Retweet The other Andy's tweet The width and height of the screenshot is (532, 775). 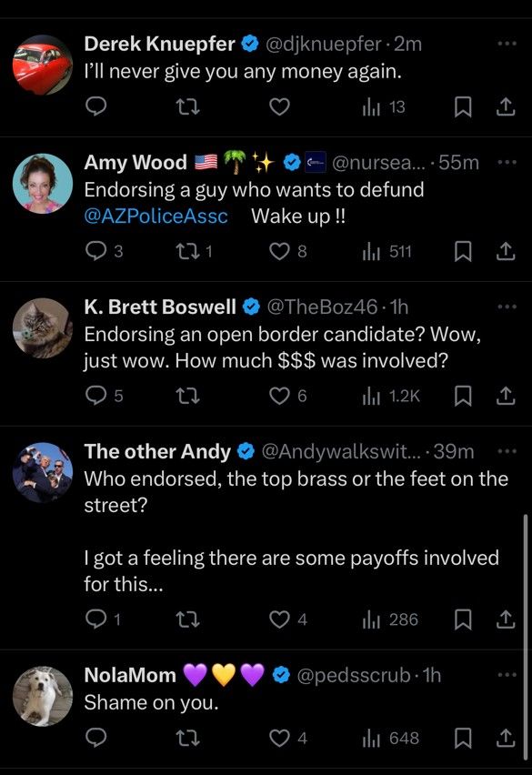(x=188, y=619)
